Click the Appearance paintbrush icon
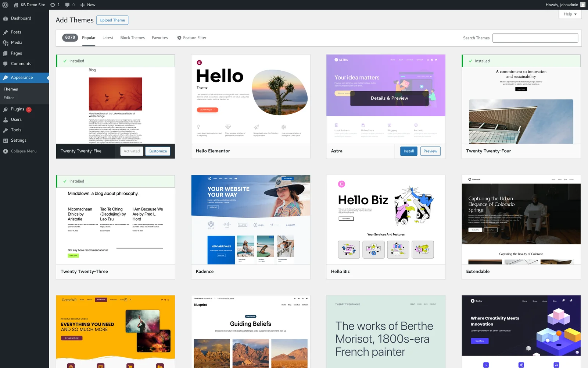 point(6,78)
